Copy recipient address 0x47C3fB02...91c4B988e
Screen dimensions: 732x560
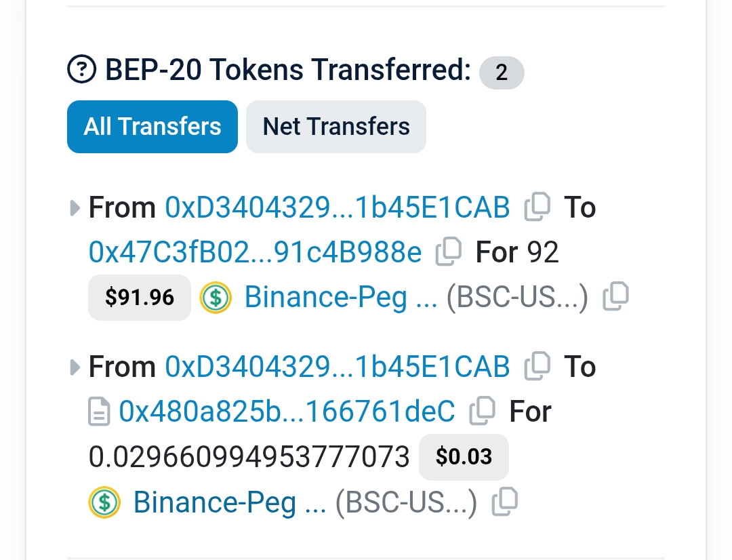pyautogui.click(x=448, y=252)
